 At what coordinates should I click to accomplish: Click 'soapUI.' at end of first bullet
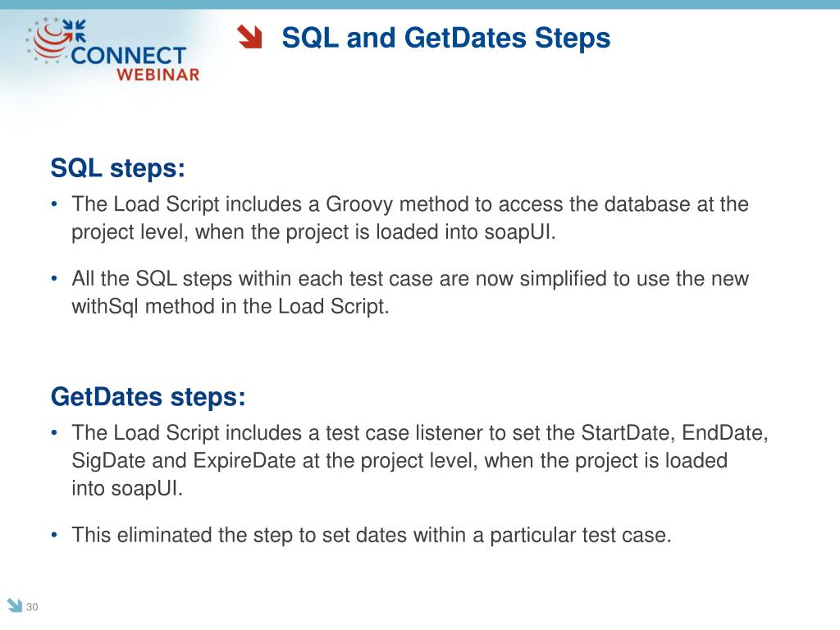(x=520, y=232)
